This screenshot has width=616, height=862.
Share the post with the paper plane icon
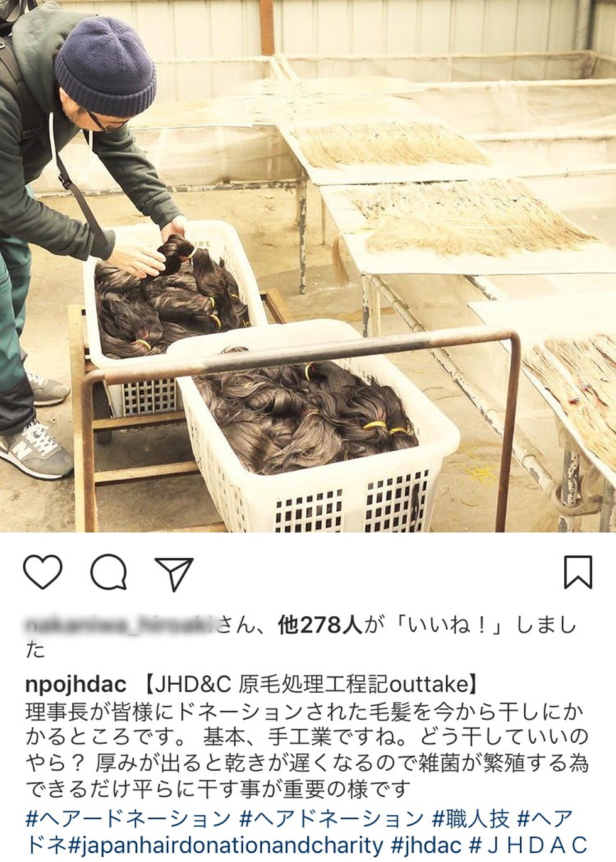173,573
